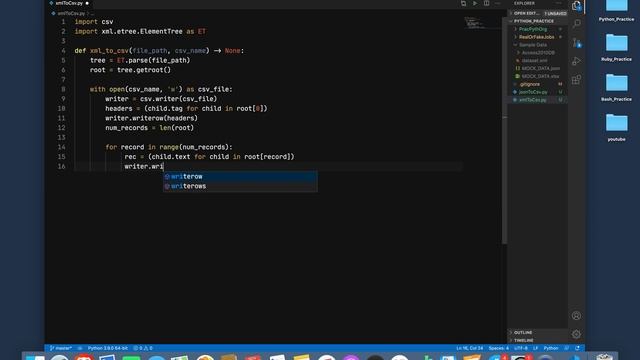The width and height of the screenshot is (640, 360).
Task: Expand the RealOrFakeJobs folder
Action: 536,37
